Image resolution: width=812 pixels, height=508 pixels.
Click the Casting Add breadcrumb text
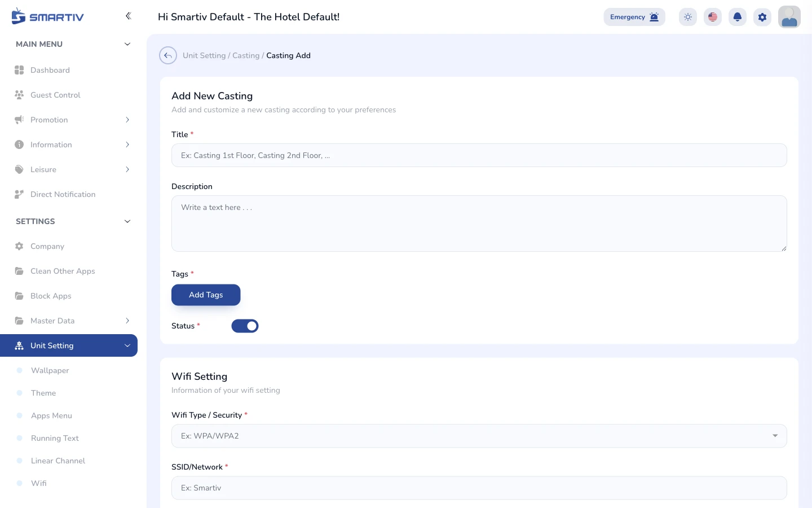(288, 55)
